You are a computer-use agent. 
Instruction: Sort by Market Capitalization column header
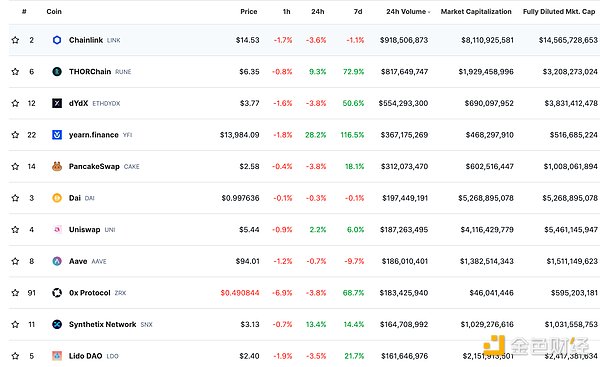[476, 11]
